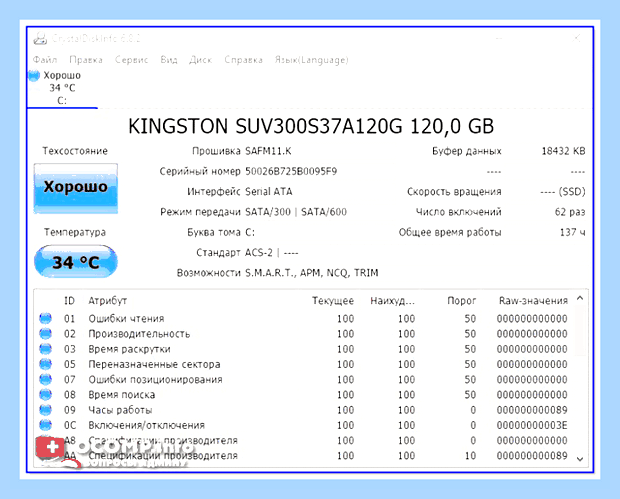Click status icon for attribute 03 Время раскрутки

pos(45,349)
